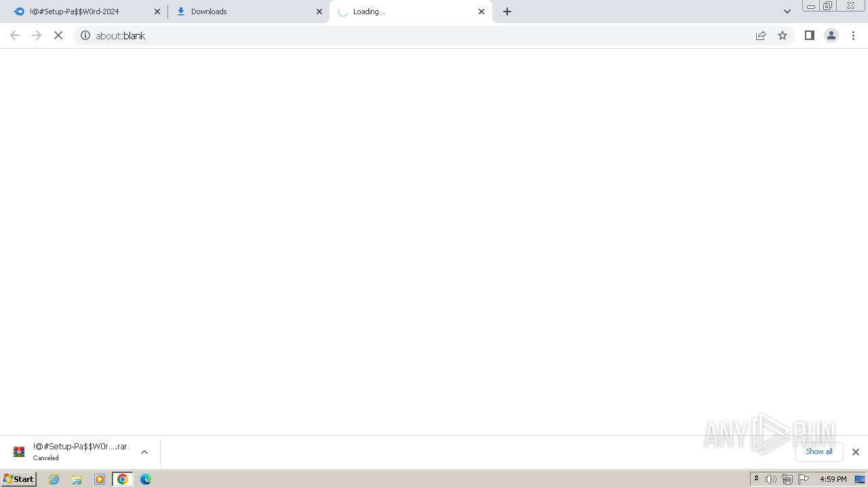Toggle the side panel
The image size is (868, 488).
coord(810,35)
